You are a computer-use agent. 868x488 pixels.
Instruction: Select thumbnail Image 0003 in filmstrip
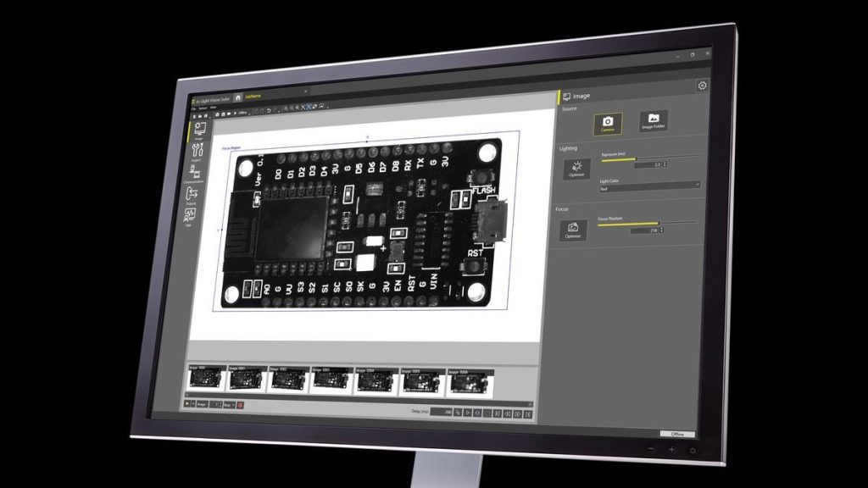click(x=331, y=380)
